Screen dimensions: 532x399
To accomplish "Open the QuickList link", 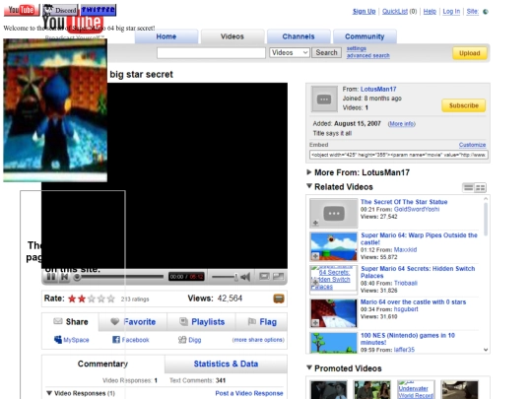I will pyautogui.click(x=395, y=11).
